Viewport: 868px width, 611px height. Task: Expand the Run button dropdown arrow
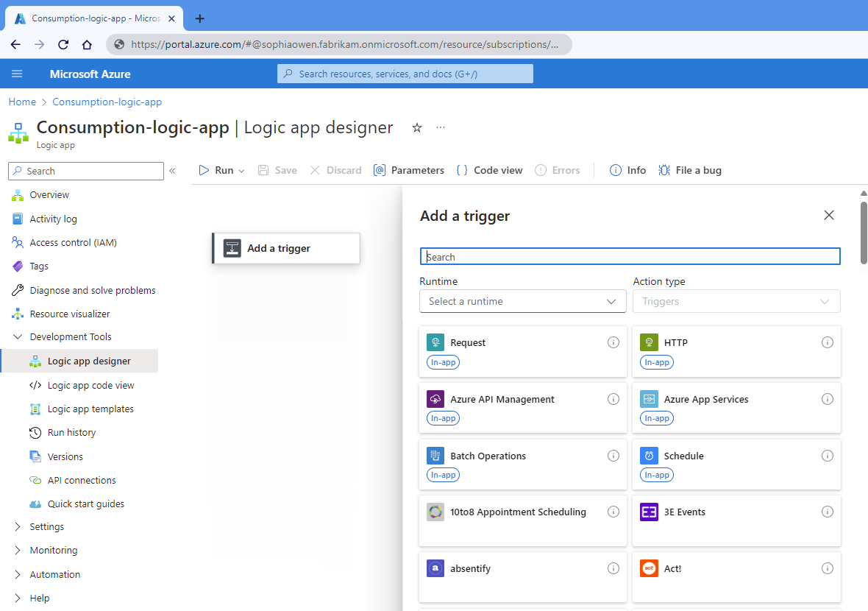[241, 171]
